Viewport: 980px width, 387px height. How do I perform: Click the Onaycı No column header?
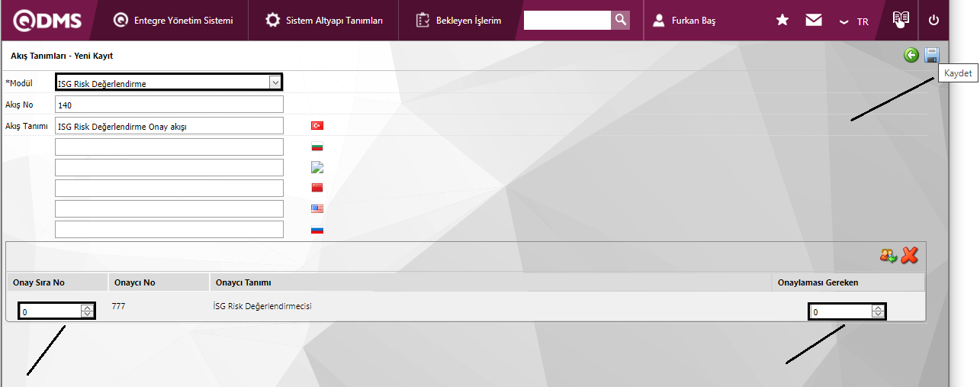pyautogui.click(x=159, y=282)
